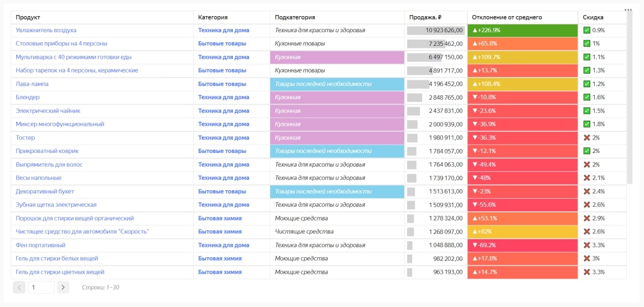Screen dimensions: 644x307
Task: Click red cross in Декоративный букет row
Action: point(587,191)
